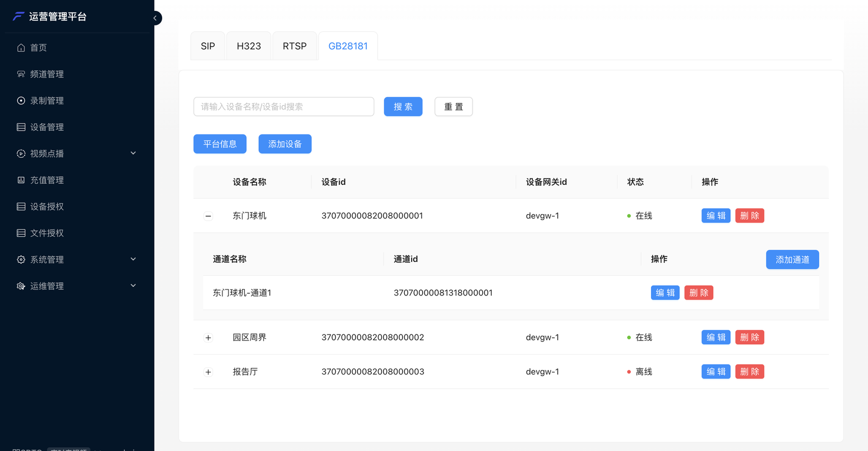Collapse the 东门球机 device row
868x451 pixels.
point(208,216)
